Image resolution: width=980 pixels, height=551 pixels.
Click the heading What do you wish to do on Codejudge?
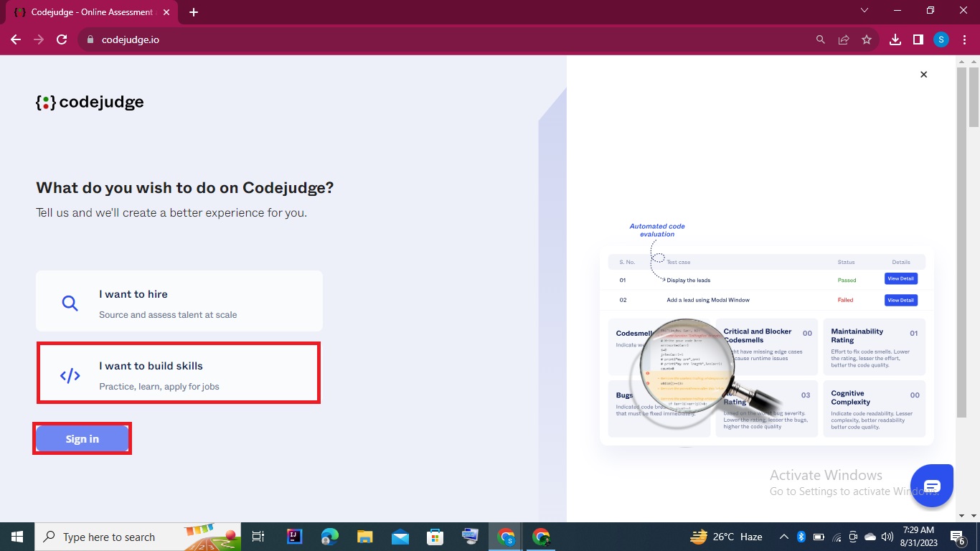click(185, 188)
